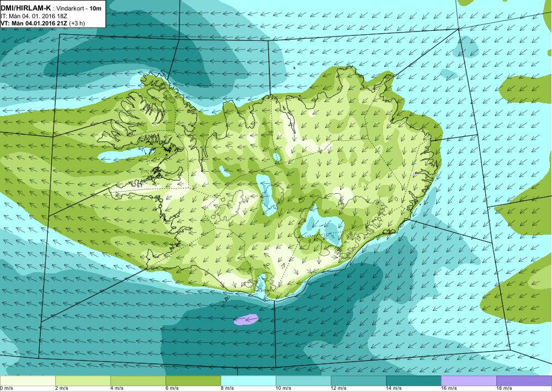Click the "VT: Mán 04.01.2016 21Z" valid time line

[x=34, y=23]
